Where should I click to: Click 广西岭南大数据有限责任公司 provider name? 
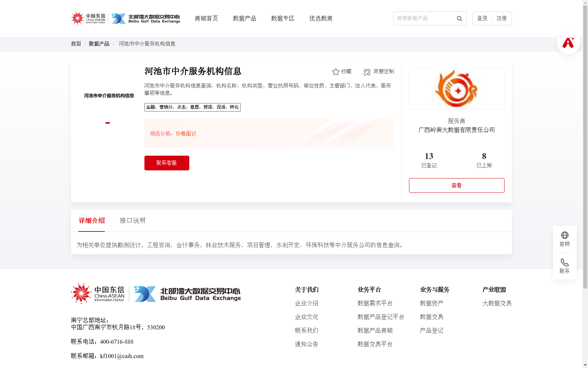click(457, 130)
